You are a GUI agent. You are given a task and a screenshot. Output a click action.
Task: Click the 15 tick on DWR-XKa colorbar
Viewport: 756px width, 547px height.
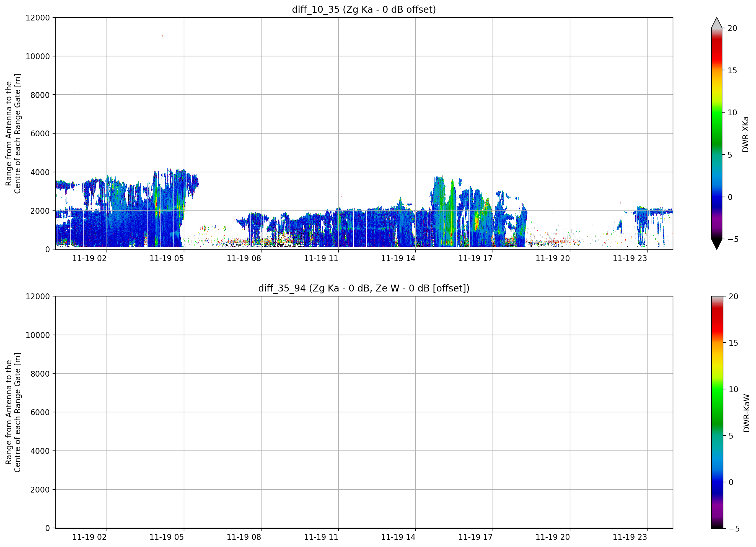tap(732, 70)
